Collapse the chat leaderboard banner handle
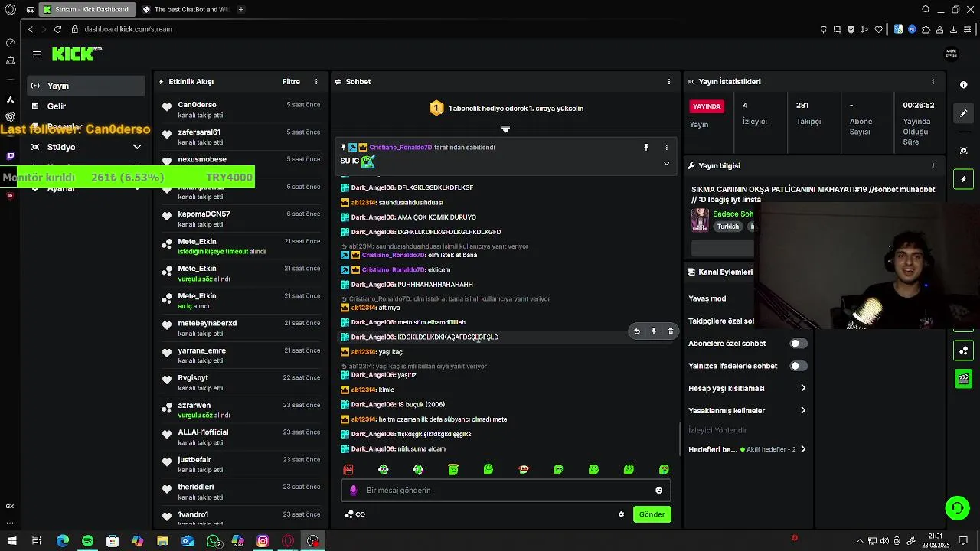The image size is (980, 551). [505, 129]
